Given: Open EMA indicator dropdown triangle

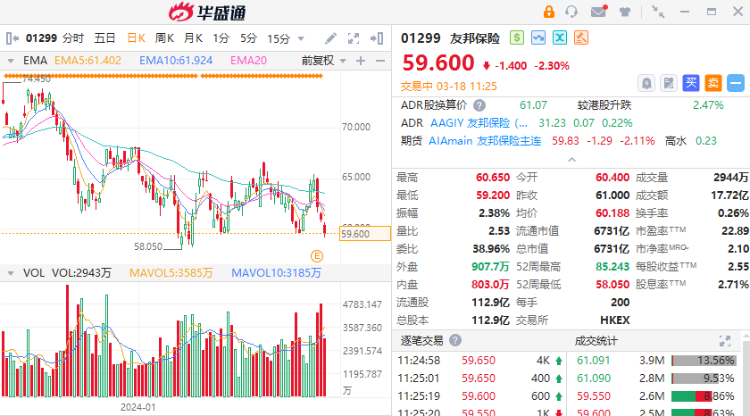Looking at the screenshot, I should tap(11, 61).
